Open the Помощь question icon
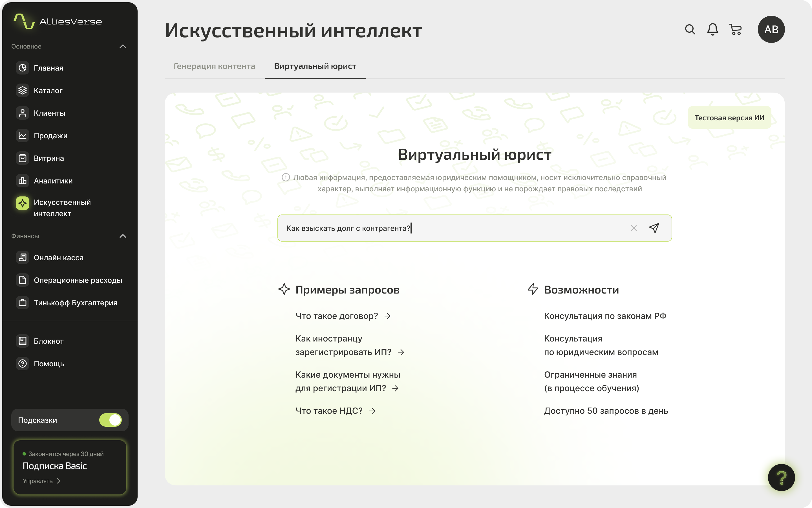This screenshot has width=812, height=508. 23,364
